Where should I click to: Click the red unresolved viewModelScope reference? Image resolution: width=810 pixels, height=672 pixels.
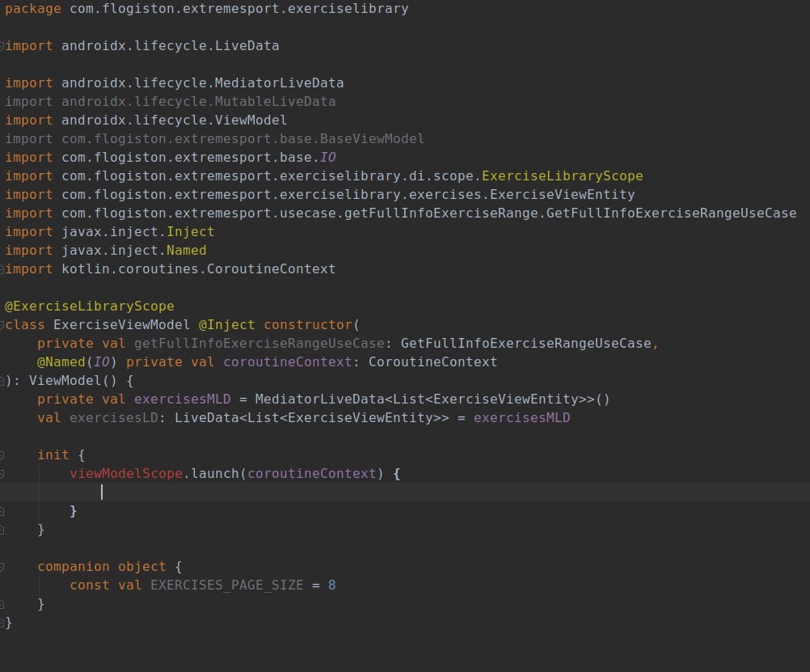click(x=126, y=474)
